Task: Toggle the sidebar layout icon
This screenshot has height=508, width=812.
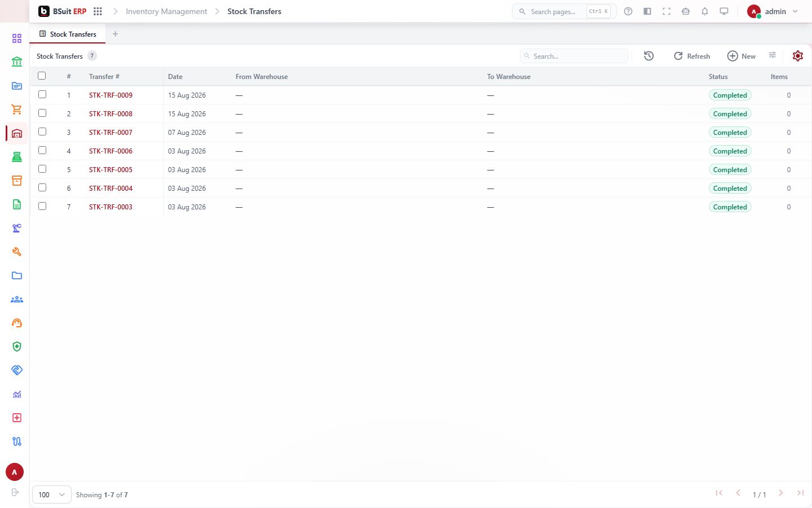Action: (x=647, y=11)
